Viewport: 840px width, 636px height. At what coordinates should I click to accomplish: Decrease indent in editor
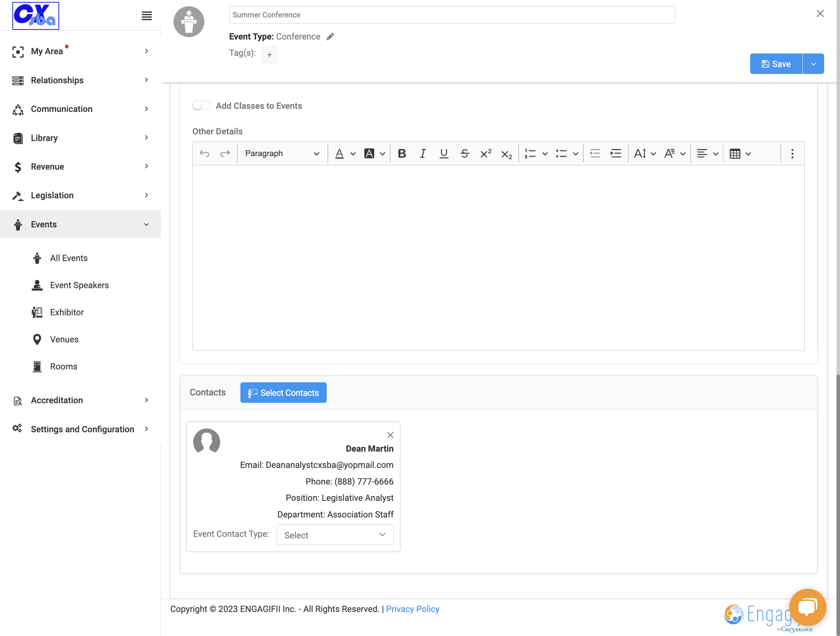(595, 154)
